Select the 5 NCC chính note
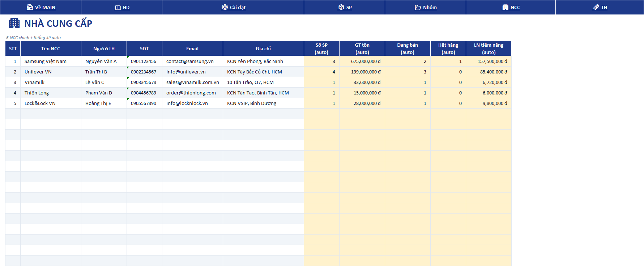Viewport: 644px width, 266px height. [33, 38]
